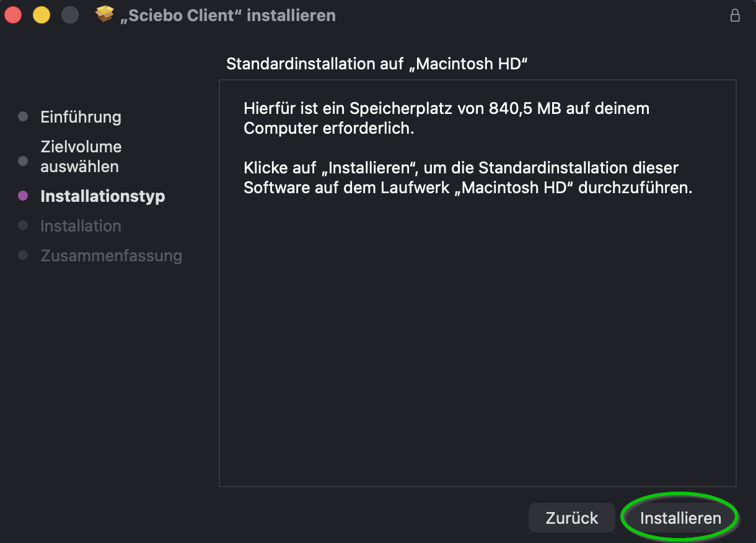756x543 pixels.
Task: Select the Installation step
Action: point(81,226)
